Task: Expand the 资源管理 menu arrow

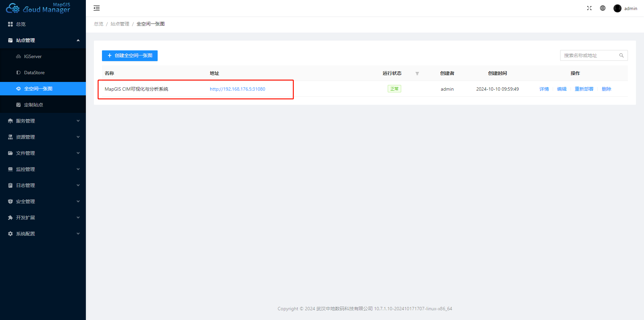Action: [78, 137]
